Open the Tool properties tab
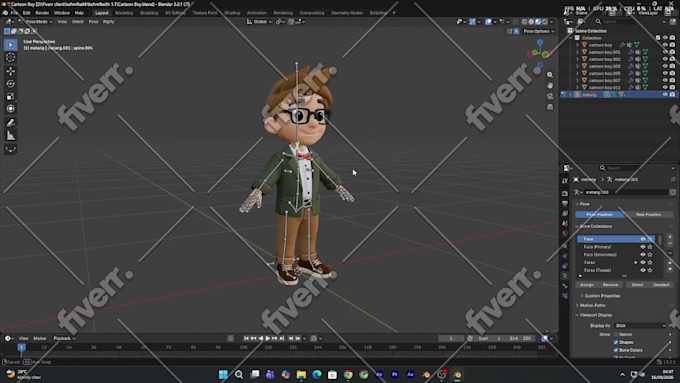The height and width of the screenshot is (383, 680). (565, 181)
